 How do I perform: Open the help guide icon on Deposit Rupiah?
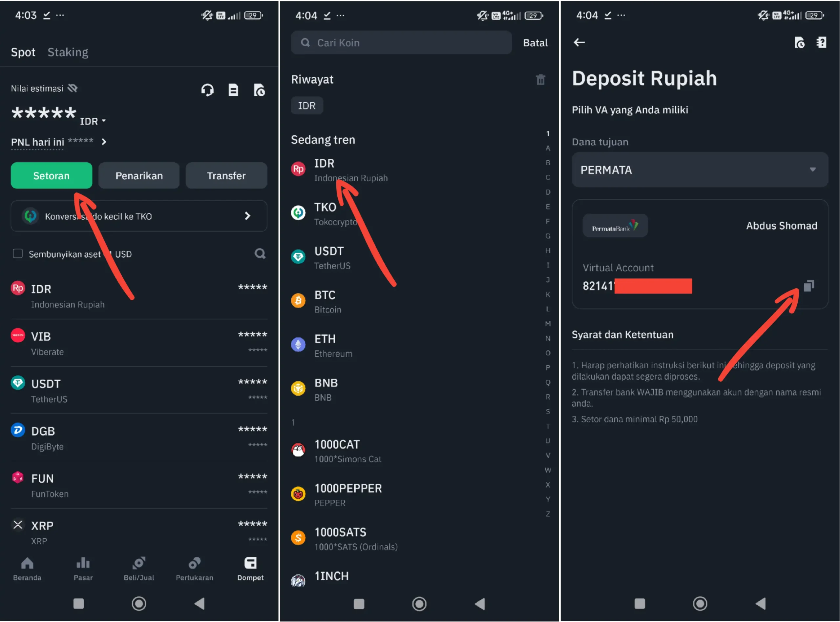pos(822,43)
